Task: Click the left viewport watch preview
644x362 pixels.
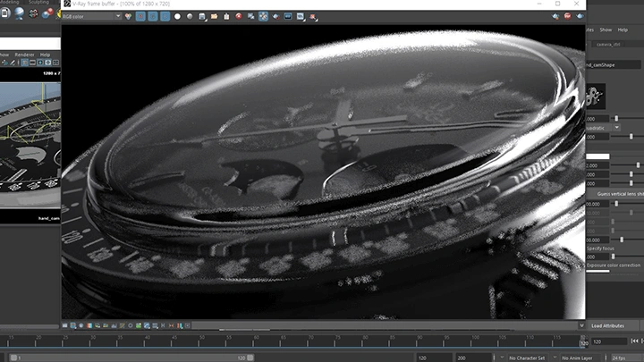Action: tap(30, 145)
